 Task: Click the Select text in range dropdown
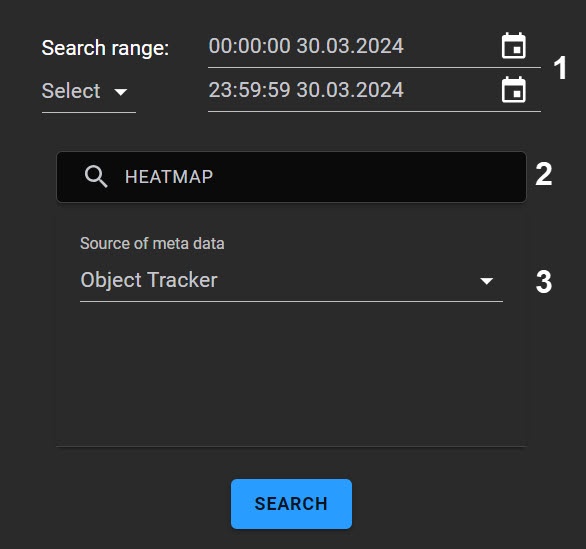click(x=71, y=91)
